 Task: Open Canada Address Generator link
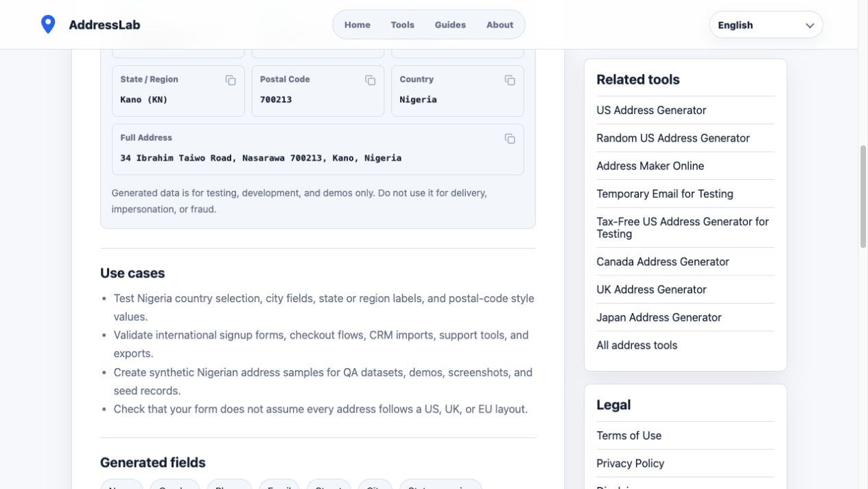pyautogui.click(x=663, y=262)
